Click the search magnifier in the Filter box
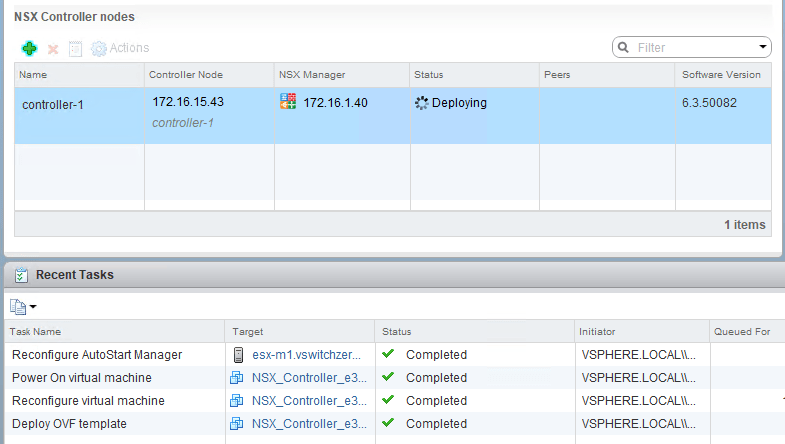Image resolution: width=785 pixels, height=444 pixels. pos(624,47)
